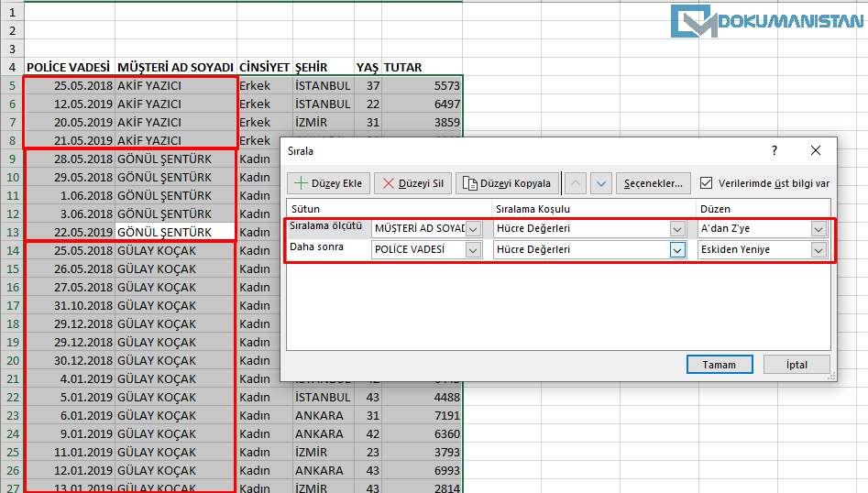868x493 pixels.
Task: Cancel the dialog with İptal
Action: [x=797, y=365]
